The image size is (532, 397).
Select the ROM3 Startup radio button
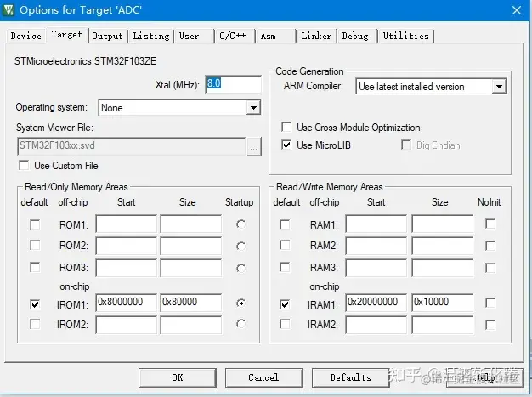pyautogui.click(x=241, y=269)
